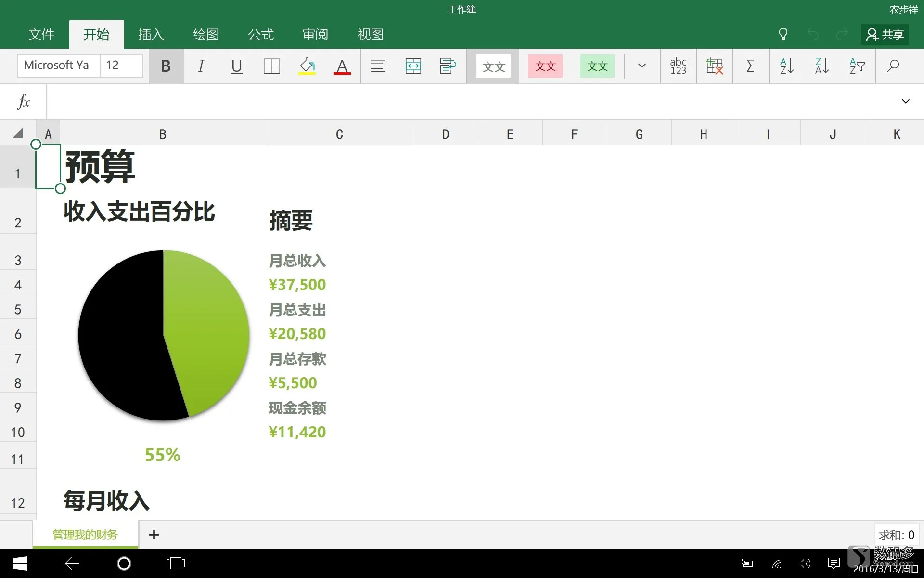Click the income-expense pie chart
Image resolution: width=924 pixels, height=578 pixels.
pyautogui.click(x=164, y=336)
